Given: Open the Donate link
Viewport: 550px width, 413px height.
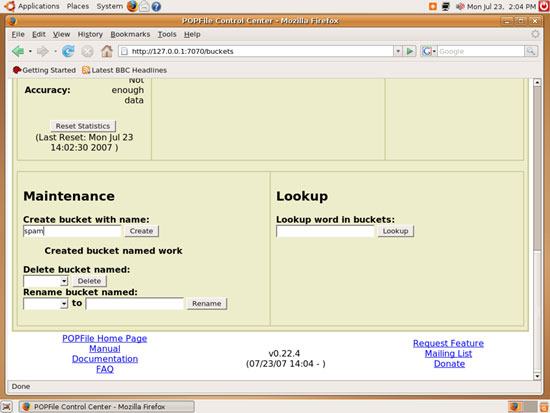Looking at the screenshot, I should [449, 364].
